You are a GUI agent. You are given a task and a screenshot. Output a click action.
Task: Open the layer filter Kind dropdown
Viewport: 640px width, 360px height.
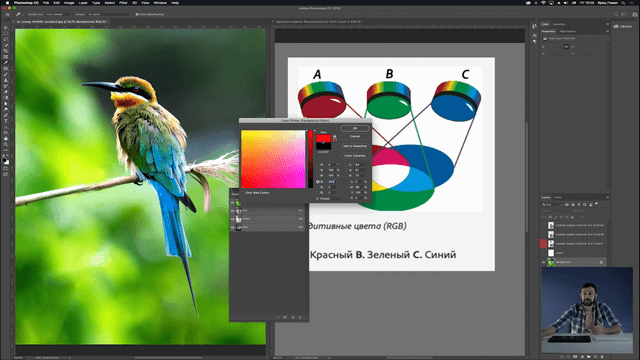click(x=552, y=204)
